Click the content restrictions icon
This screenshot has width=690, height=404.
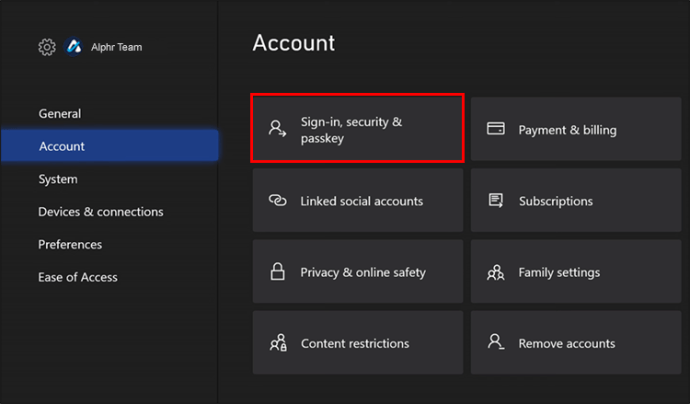[x=277, y=343]
